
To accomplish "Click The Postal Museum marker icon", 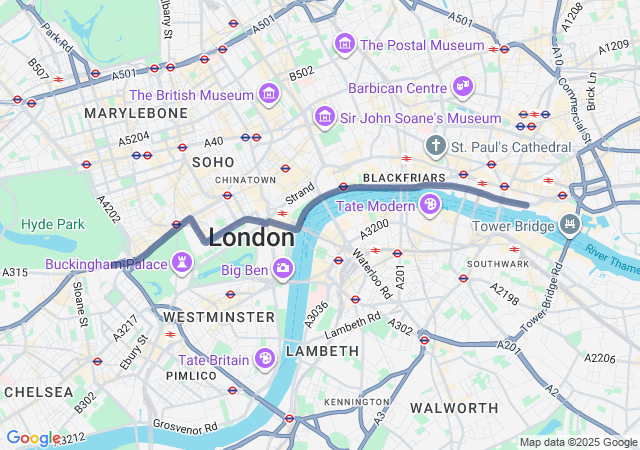I will pyautogui.click(x=345, y=44).
